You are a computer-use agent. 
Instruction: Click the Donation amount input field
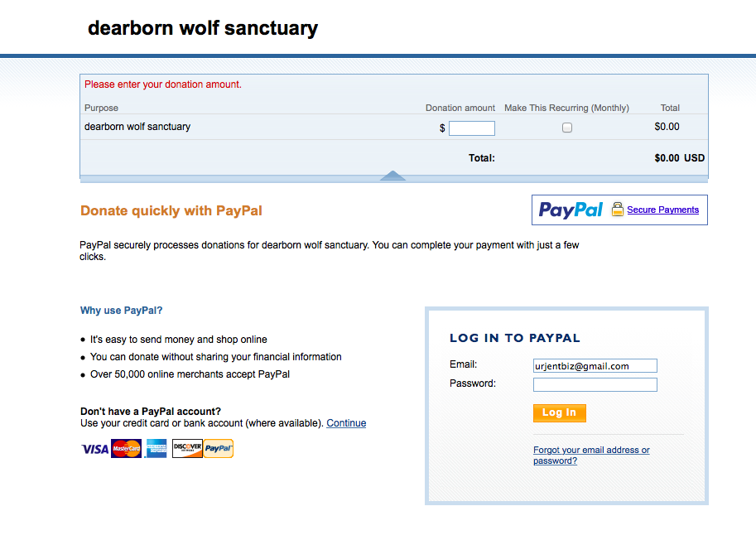[472, 128]
